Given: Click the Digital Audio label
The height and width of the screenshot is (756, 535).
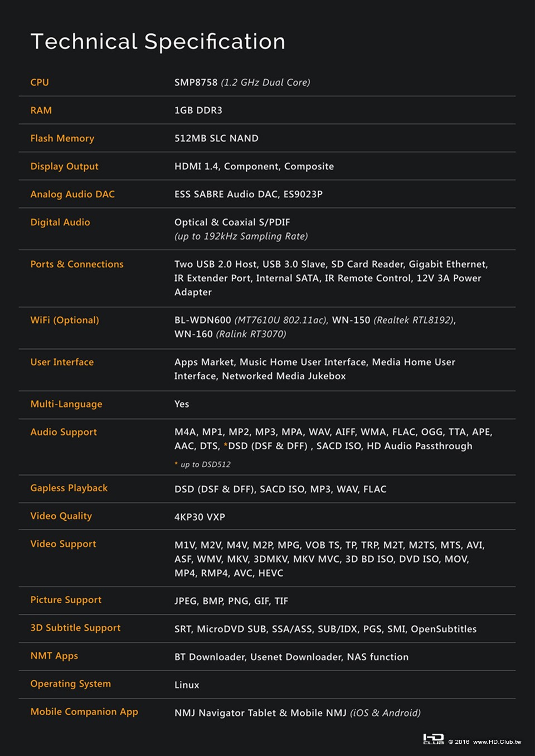Looking at the screenshot, I should click(60, 222).
